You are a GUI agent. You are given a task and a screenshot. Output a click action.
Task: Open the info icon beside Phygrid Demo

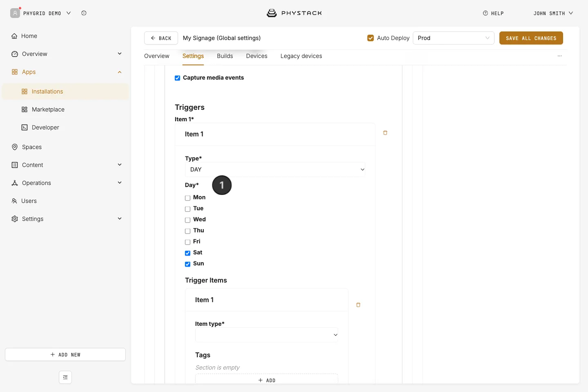tap(84, 13)
